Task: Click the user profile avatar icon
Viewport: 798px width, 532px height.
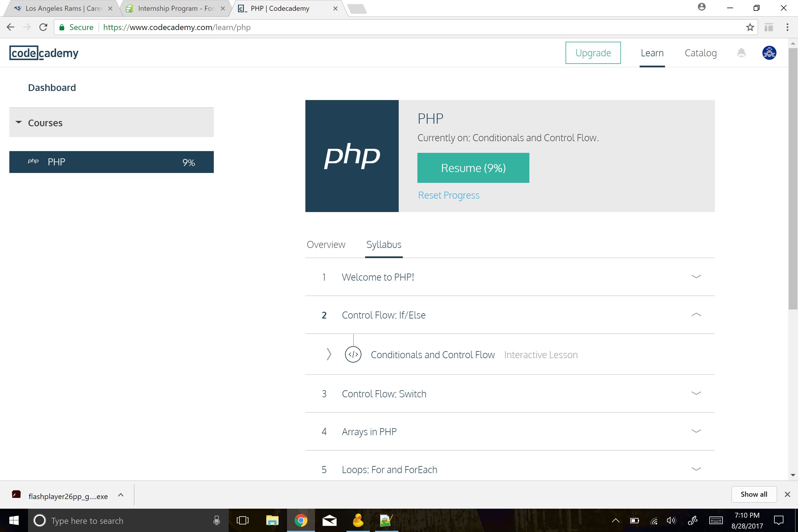Action: [x=769, y=53]
